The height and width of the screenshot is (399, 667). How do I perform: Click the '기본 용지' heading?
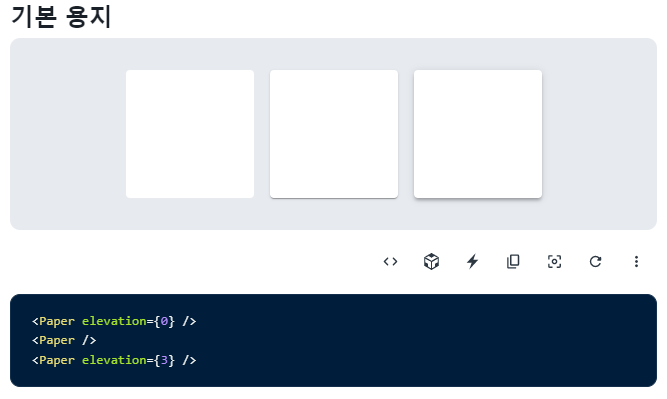pos(61,17)
